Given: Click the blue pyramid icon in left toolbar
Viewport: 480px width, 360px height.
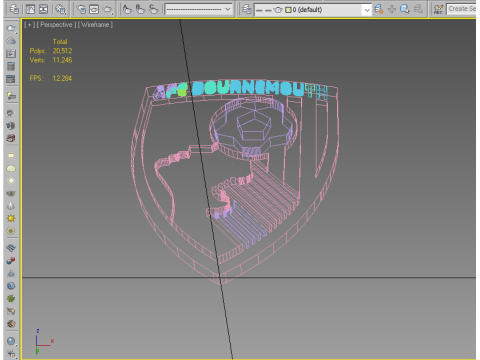Looking at the screenshot, I should pos(11,273).
